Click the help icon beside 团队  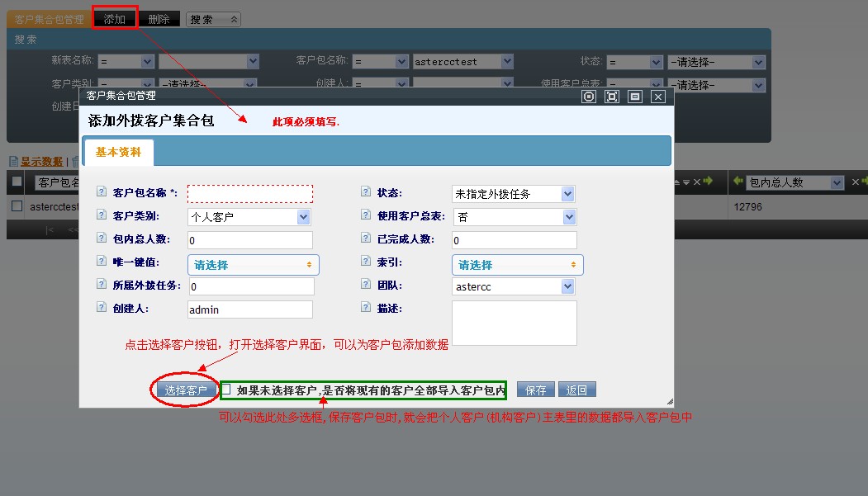click(366, 284)
